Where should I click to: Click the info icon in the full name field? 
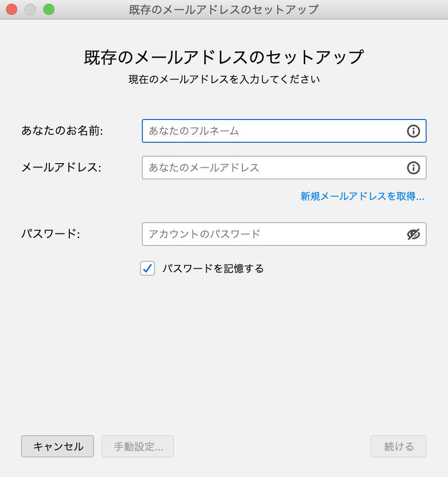pos(413,131)
